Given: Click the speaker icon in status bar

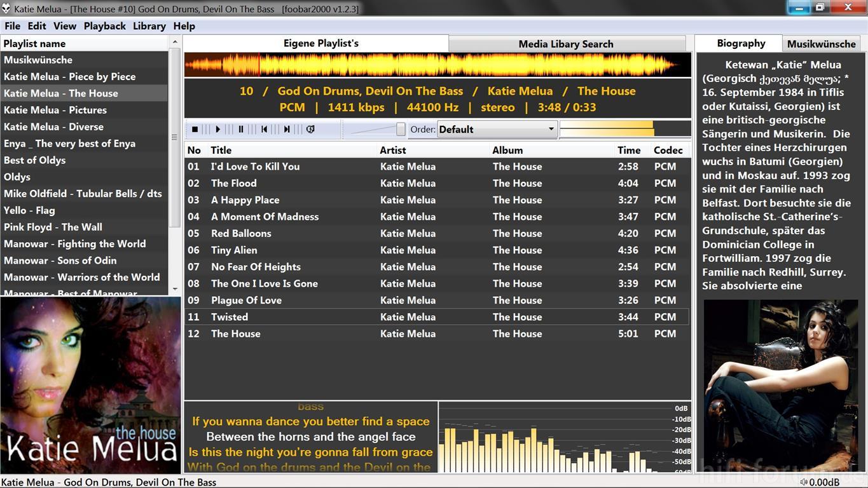Looking at the screenshot, I should pyautogui.click(x=804, y=482).
